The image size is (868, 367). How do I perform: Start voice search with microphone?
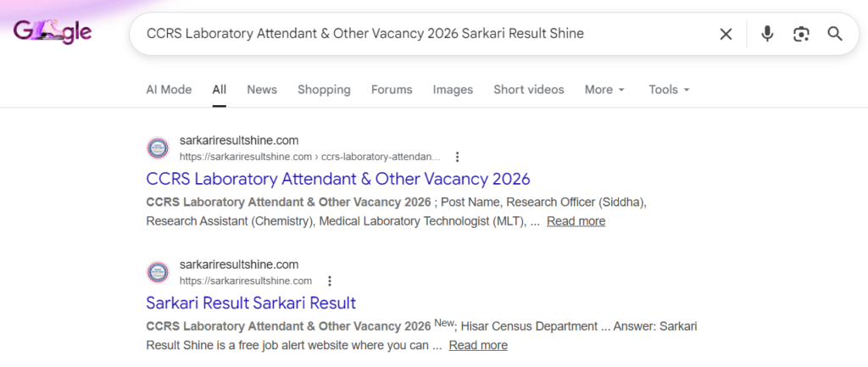tap(767, 34)
